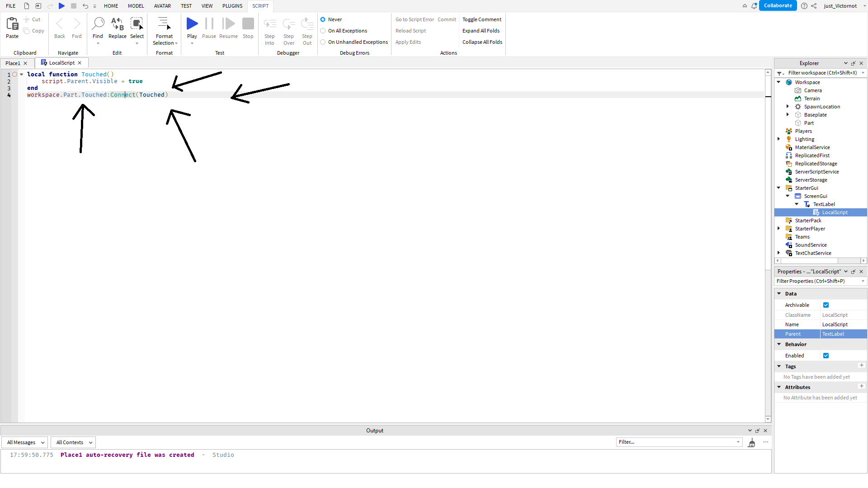Click the Step Over debugger icon
This screenshot has width=868, height=488.
point(289,23)
